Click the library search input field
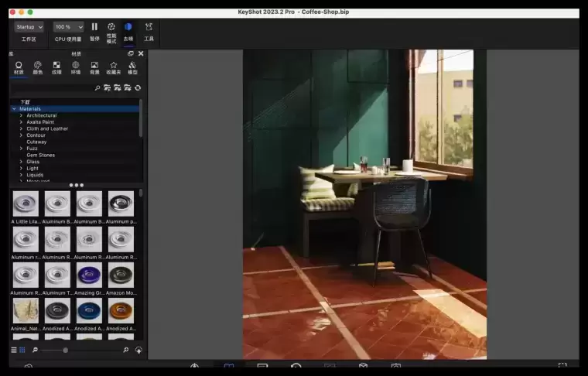Image resolution: width=588 pixels, height=376 pixels. point(52,87)
